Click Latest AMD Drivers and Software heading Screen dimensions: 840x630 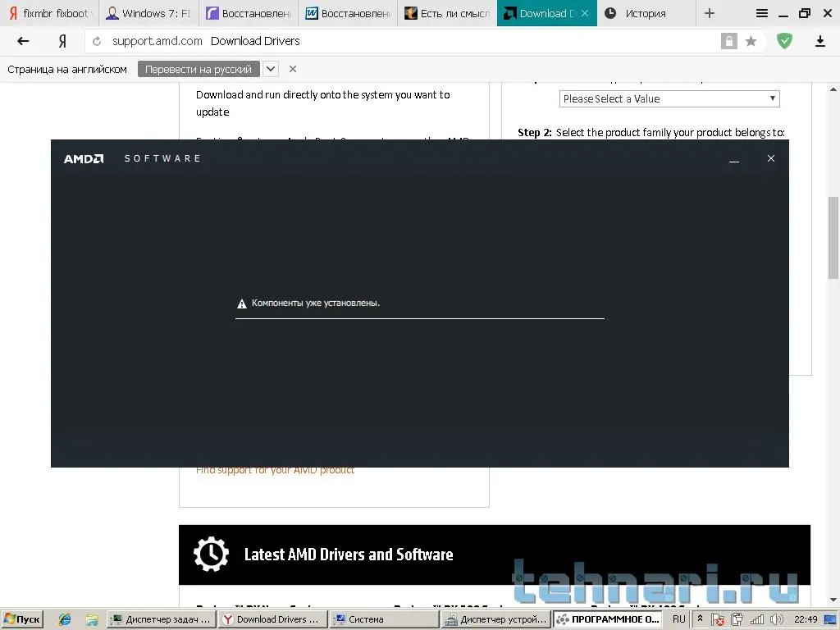coord(349,555)
